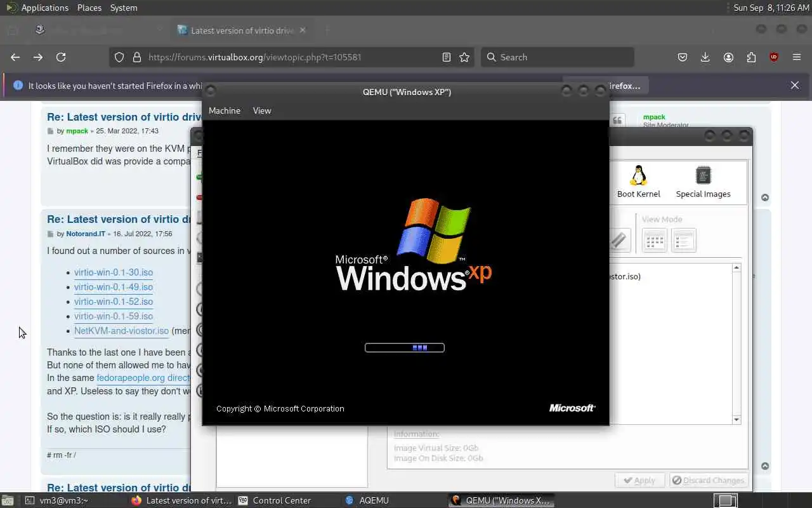The image size is (812, 508).
Task: Click the uBlock Origin extension icon
Action: [773, 57]
